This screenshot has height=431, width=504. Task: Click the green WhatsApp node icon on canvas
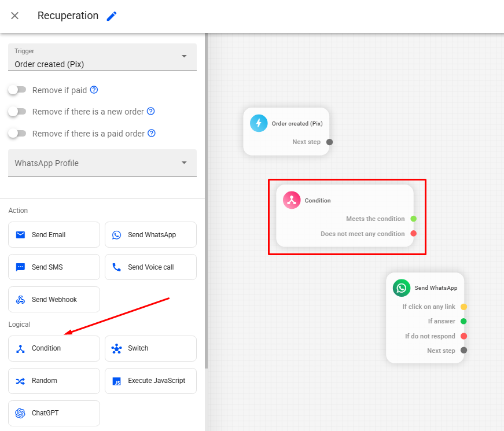(402, 288)
